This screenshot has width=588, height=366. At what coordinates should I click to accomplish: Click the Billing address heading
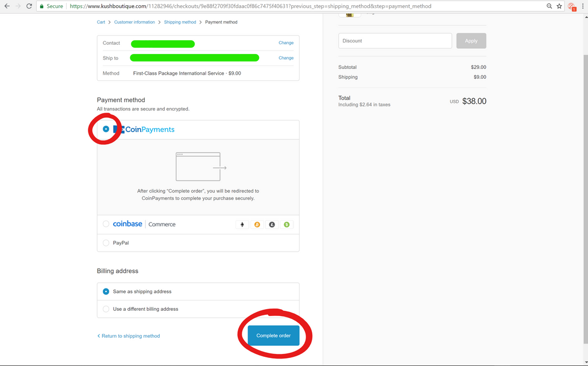(117, 271)
